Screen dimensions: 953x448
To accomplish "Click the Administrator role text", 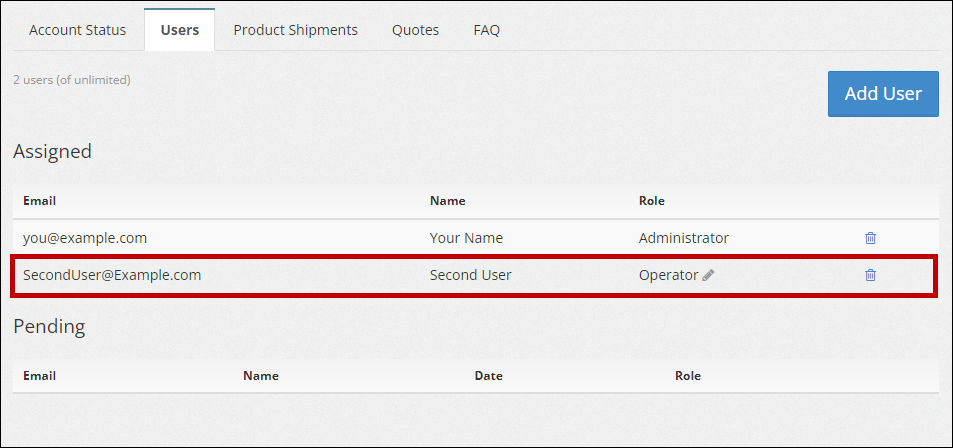I will point(684,238).
